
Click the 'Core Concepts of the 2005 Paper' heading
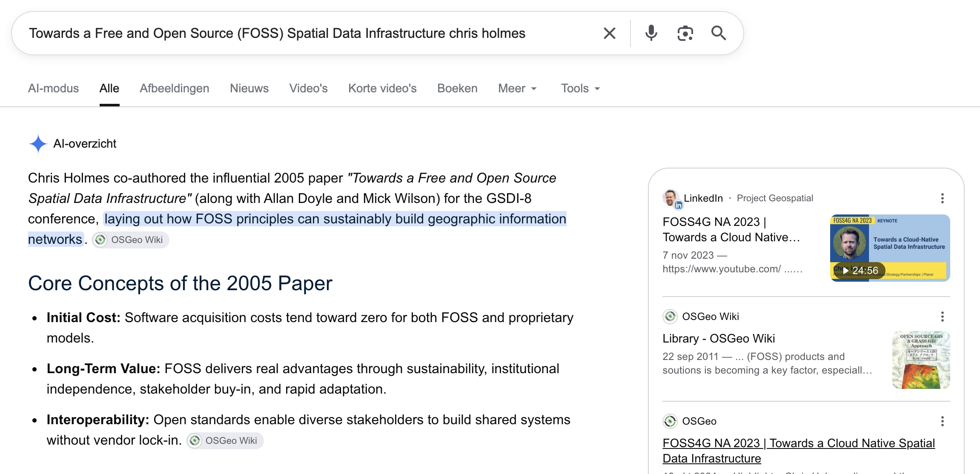click(180, 283)
